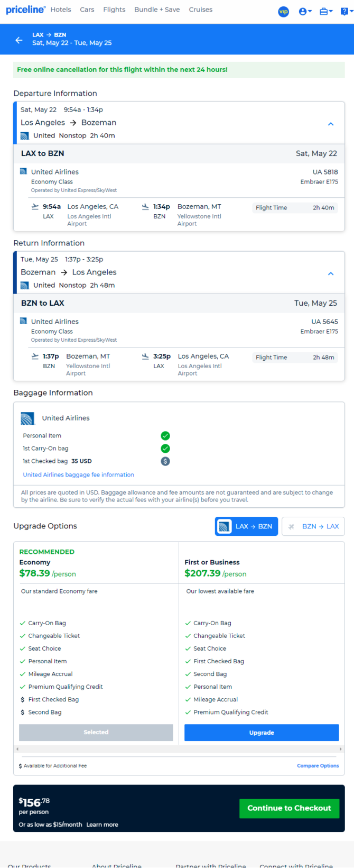The height and width of the screenshot is (868, 354).
Task: Click United logo beside Nonstop 2h 48m
Action: [x=25, y=286]
